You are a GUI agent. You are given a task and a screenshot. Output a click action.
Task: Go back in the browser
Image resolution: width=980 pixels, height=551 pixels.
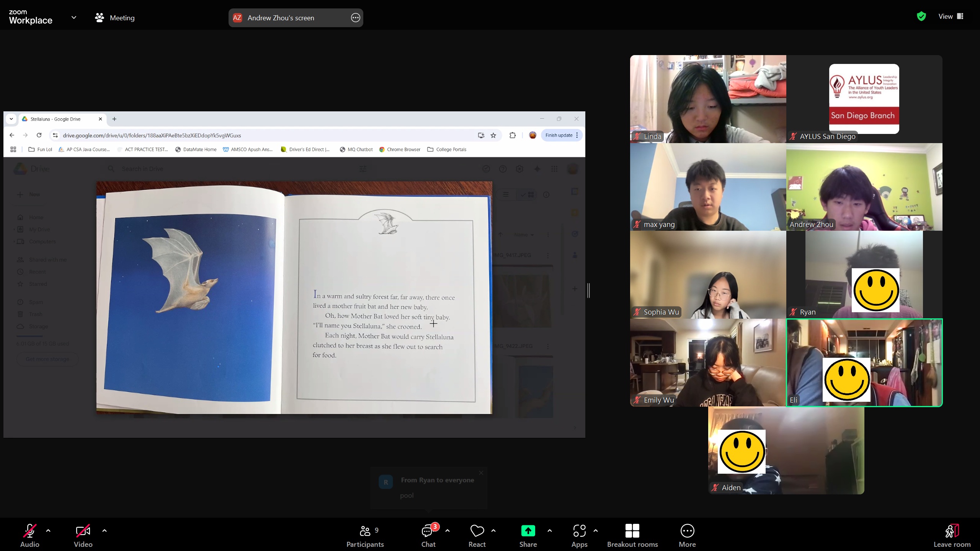tap(12, 135)
